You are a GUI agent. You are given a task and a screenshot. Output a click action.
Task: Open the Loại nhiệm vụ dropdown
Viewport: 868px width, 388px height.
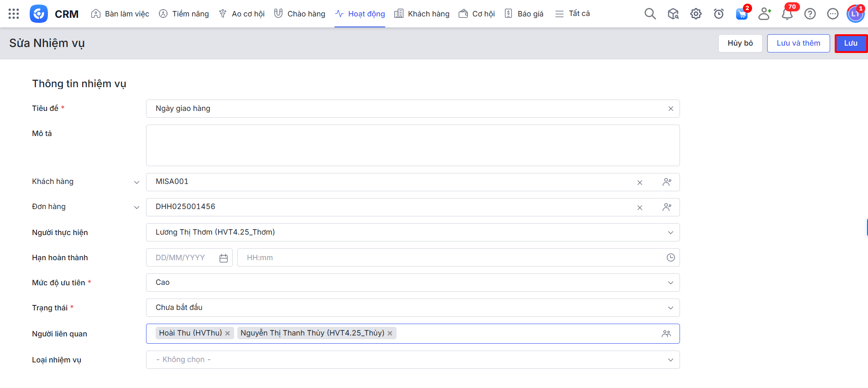(670, 360)
